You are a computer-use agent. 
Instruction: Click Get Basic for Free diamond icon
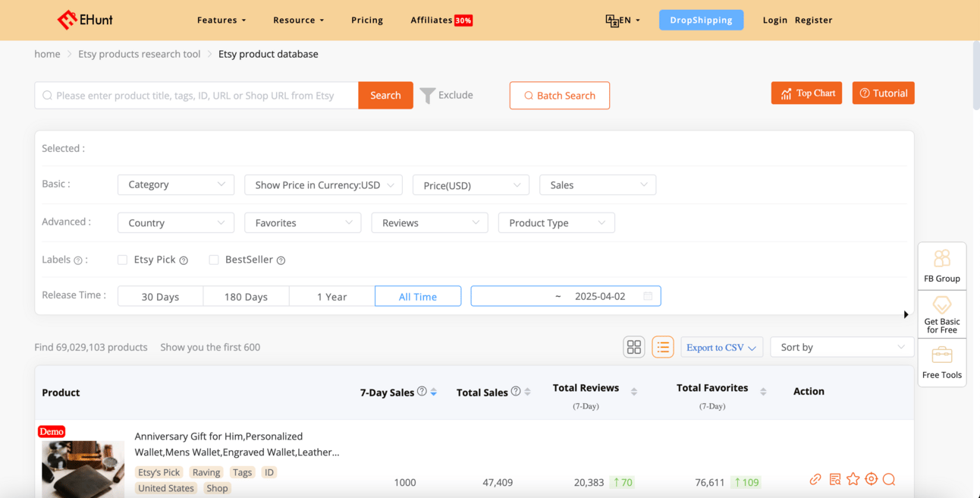(x=942, y=305)
